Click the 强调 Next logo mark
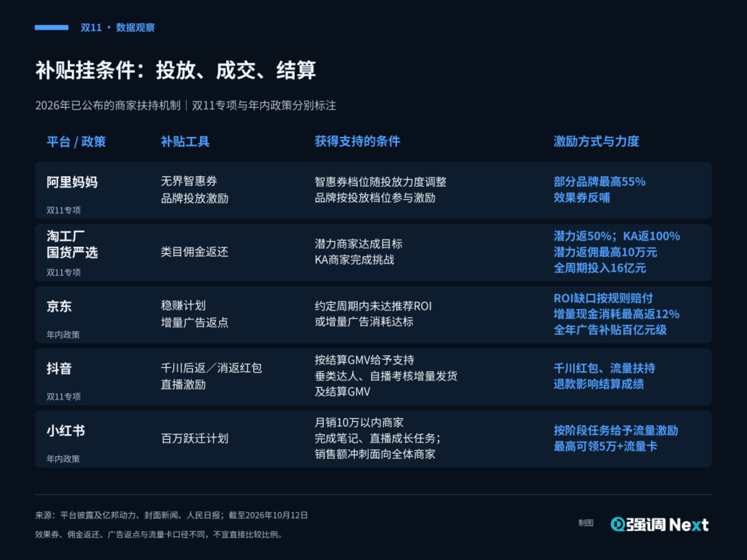 click(x=659, y=525)
